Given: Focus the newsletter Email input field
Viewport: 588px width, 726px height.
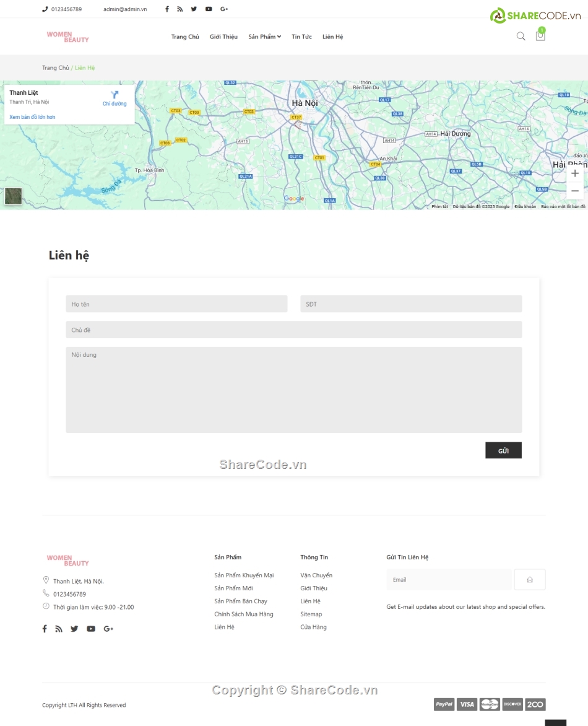Looking at the screenshot, I should click(x=449, y=579).
